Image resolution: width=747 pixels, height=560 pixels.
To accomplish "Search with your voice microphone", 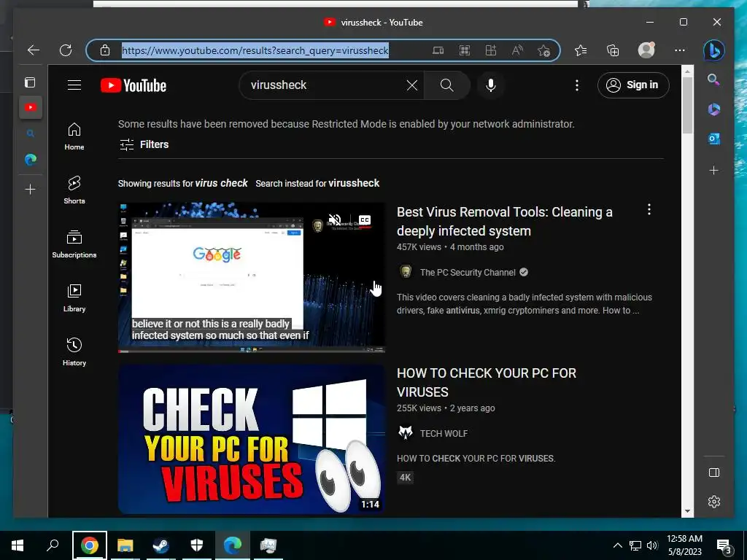I will click(491, 85).
